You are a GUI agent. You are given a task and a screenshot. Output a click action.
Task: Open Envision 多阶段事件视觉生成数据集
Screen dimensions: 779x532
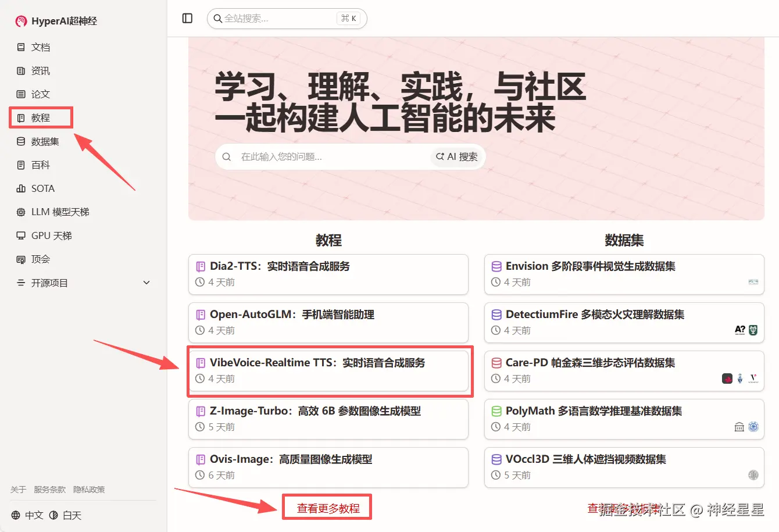624,274
